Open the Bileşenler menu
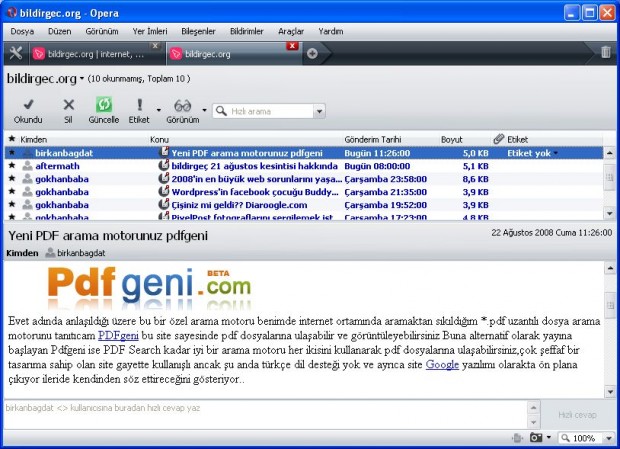620x449 pixels. tap(198, 31)
